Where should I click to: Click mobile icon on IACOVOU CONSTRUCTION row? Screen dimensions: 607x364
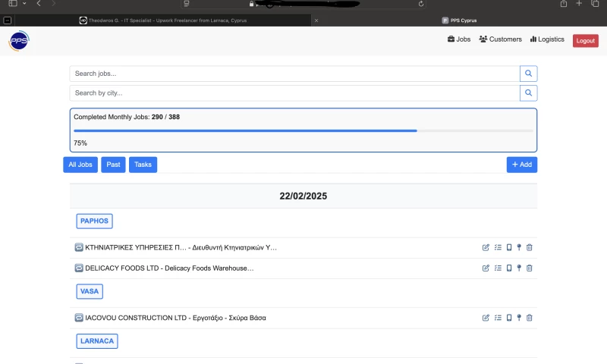(509, 318)
